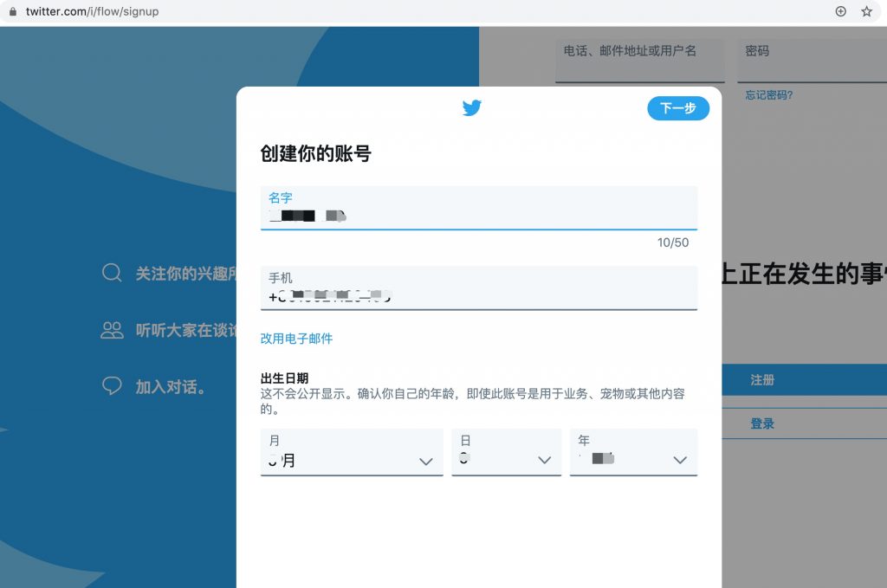Click the magnifier icon beside 关注你的兴趣
This screenshot has height=588, width=887.
click(112, 273)
